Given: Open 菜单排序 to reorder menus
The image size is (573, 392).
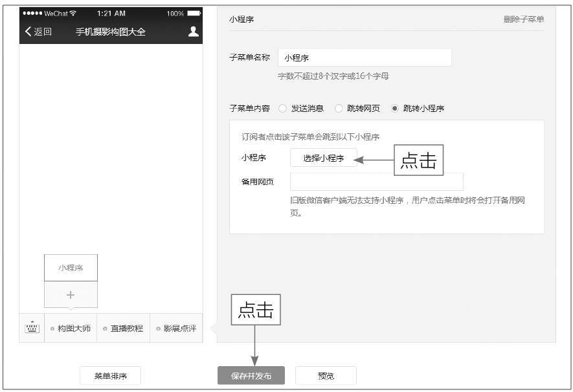Looking at the screenshot, I should click(x=110, y=376).
